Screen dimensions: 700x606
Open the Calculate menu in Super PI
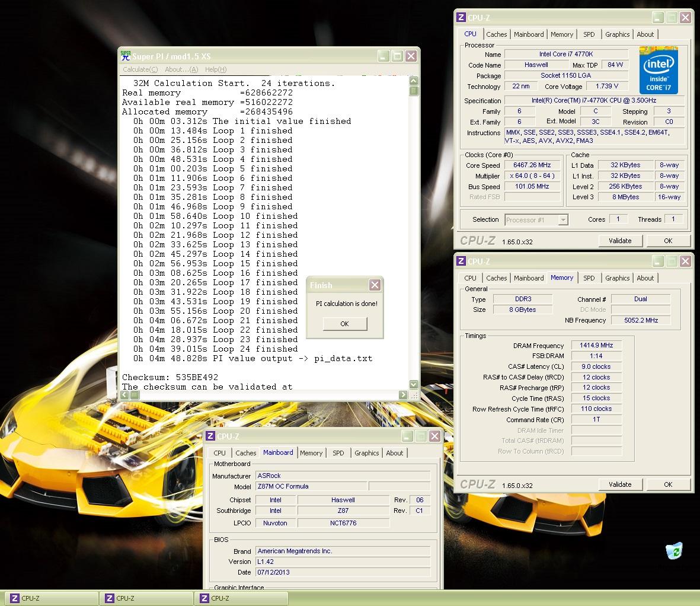coord(140,69)
